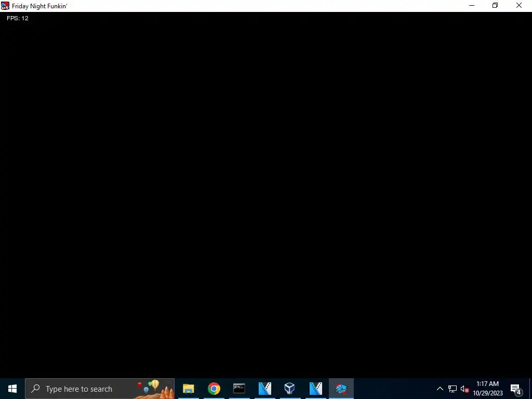Open the film-strip app icon left of VirtualBox
This screenshot has width=532, height=399.
(264, 389)
